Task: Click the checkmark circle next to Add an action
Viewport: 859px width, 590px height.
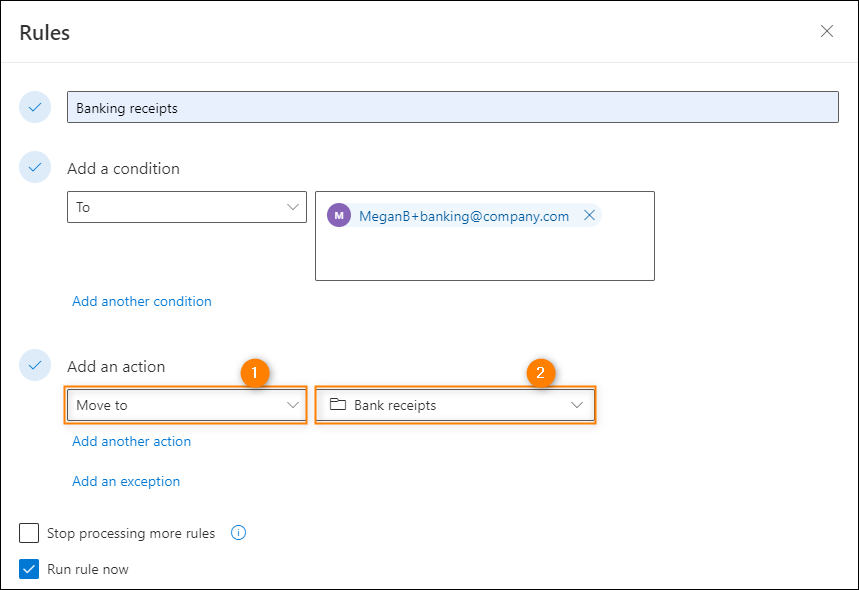Action: (x=35, y=365)
